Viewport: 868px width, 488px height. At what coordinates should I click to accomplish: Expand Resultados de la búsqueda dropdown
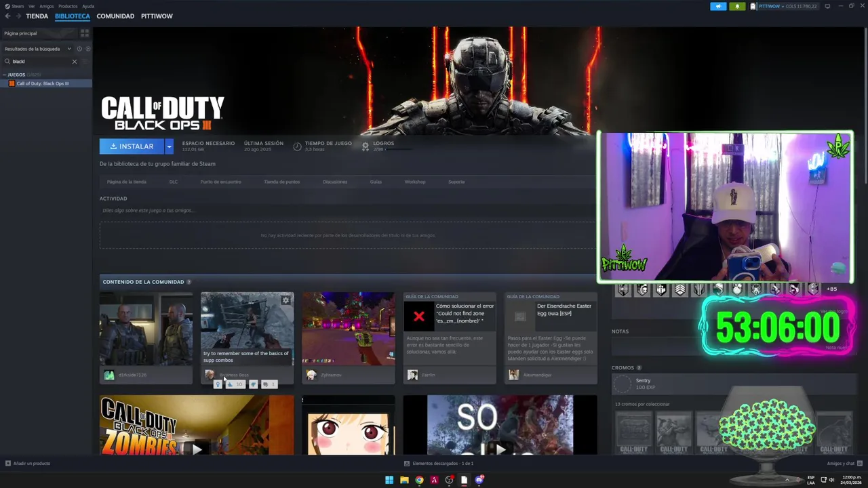[x=37, y=49]
